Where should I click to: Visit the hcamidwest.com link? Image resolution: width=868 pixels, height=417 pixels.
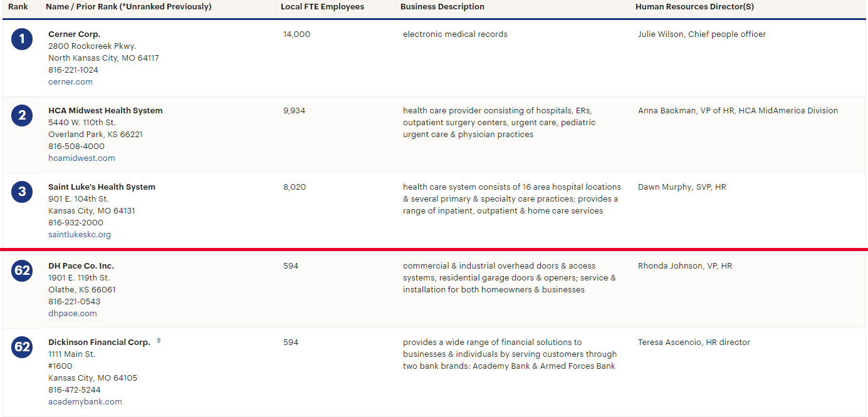pyautogui.click(x=81, y=158)
